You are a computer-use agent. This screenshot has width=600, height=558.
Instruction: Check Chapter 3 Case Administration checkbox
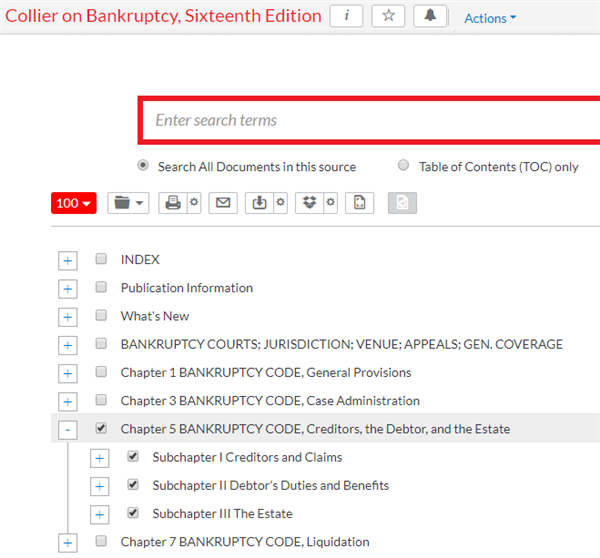coord(101,400)
